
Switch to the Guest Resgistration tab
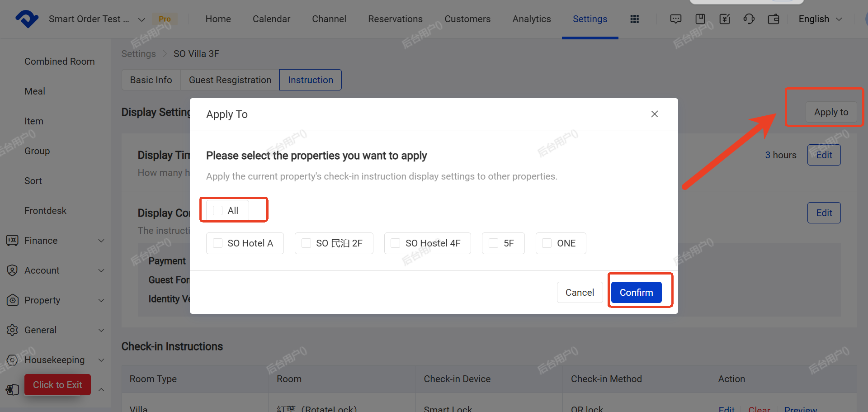[230, 80]
